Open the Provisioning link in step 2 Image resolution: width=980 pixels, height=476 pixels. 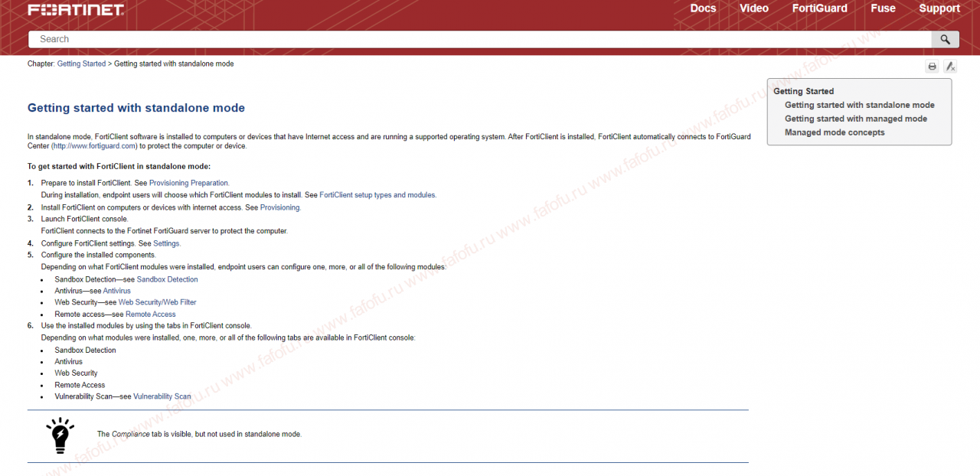click(280, 207)
